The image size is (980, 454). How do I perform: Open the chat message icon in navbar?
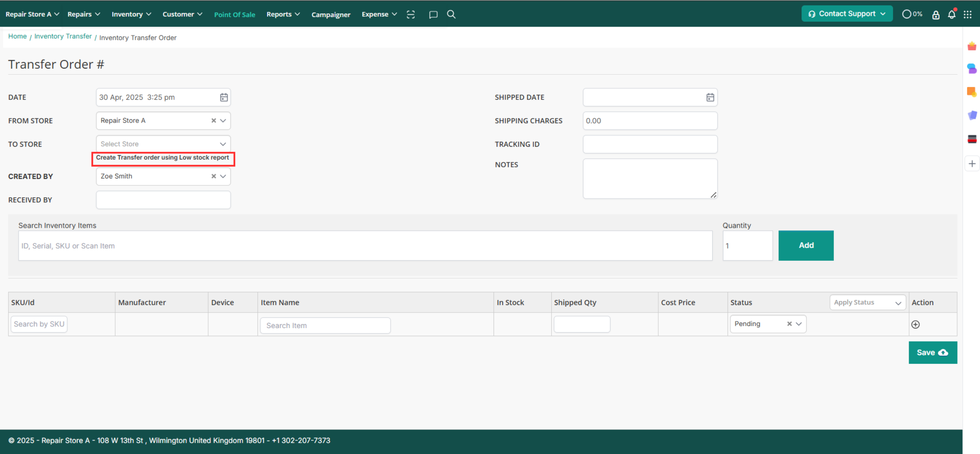click(433, 15)
